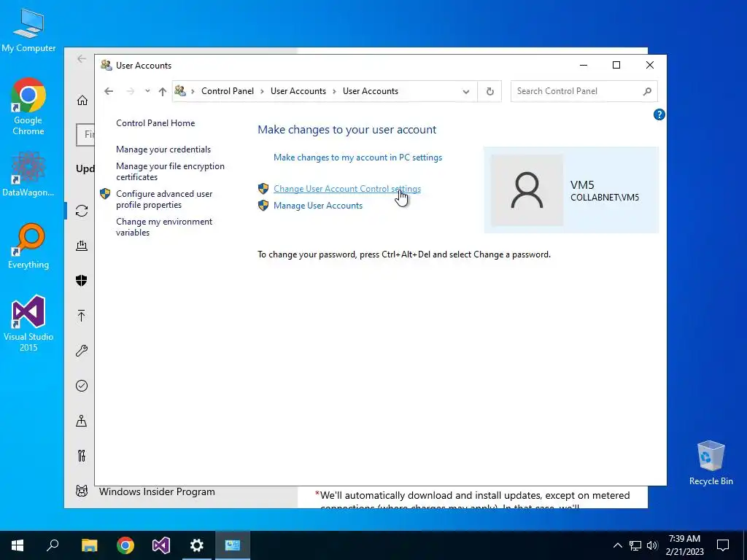Open Make changes to my account in PC settings
747x560 pixels.
(x=357, y=157)
